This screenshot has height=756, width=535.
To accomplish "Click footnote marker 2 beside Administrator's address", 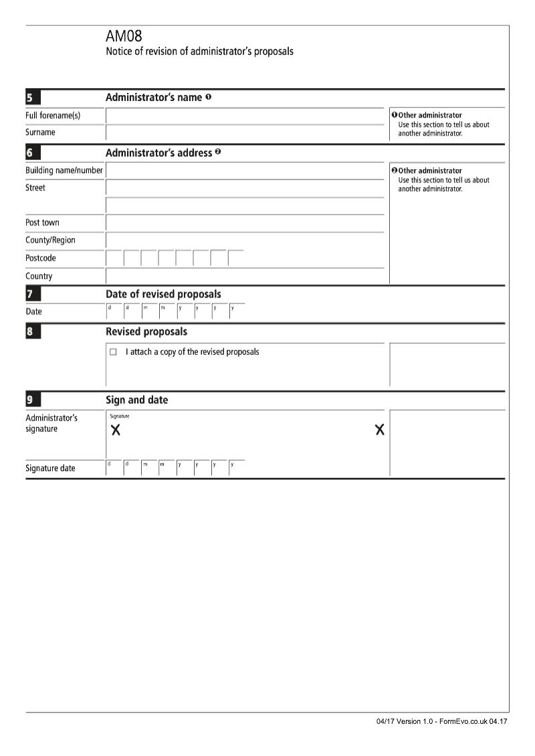I will pos(217,152).
